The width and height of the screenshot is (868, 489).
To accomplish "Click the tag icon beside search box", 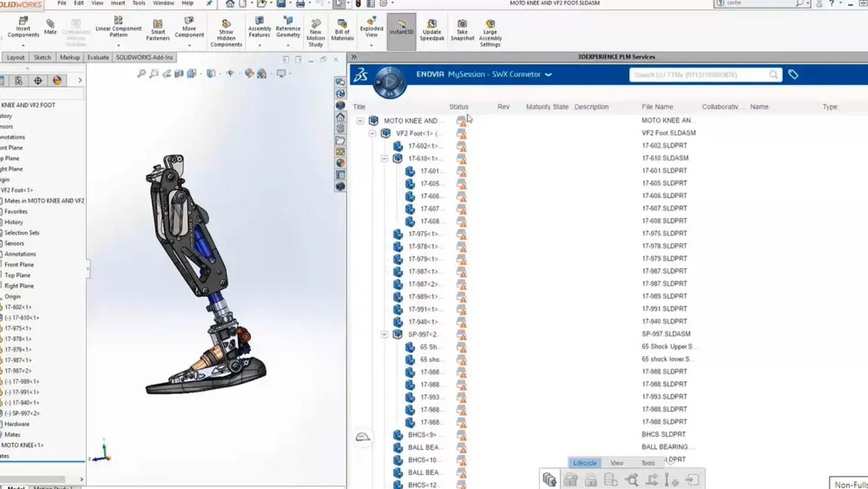I will (x=793, y=74).
